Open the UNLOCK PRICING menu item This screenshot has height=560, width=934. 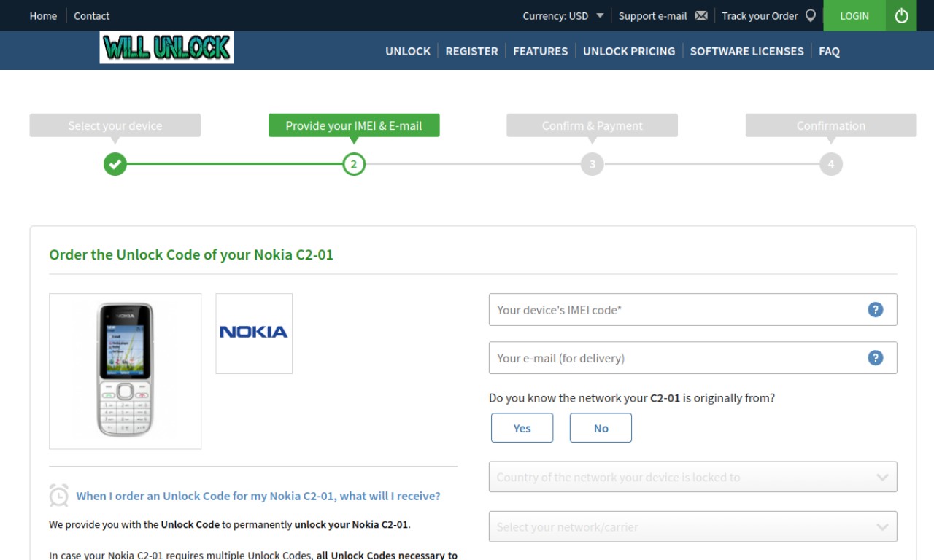(x=629, y=51)
